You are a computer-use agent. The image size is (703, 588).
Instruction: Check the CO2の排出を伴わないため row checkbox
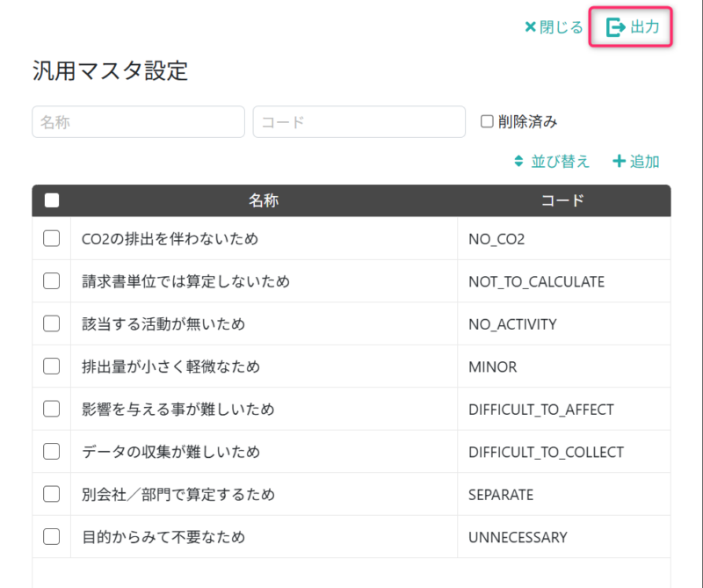(x=51, y=238)
